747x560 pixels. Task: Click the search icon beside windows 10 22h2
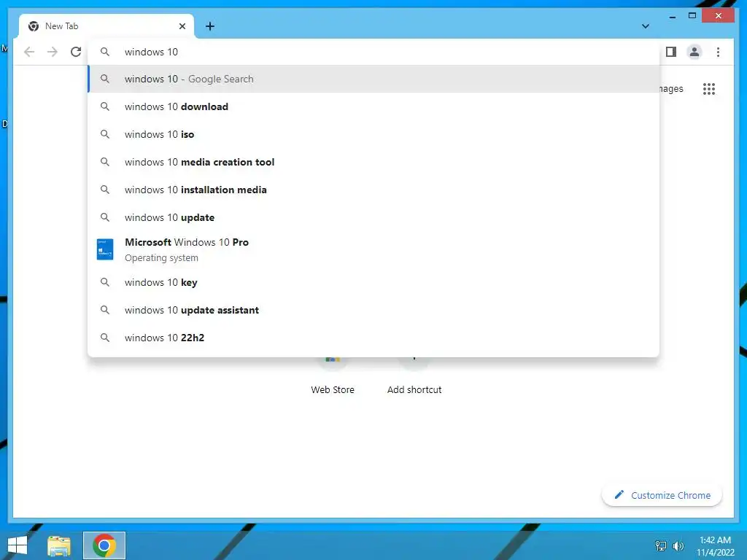[105, 338]
